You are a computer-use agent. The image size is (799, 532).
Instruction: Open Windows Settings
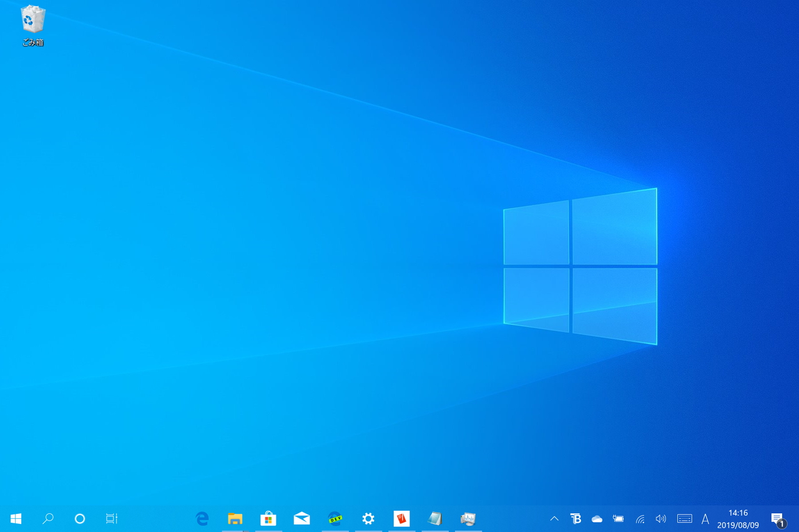click(x=368, y=518)
